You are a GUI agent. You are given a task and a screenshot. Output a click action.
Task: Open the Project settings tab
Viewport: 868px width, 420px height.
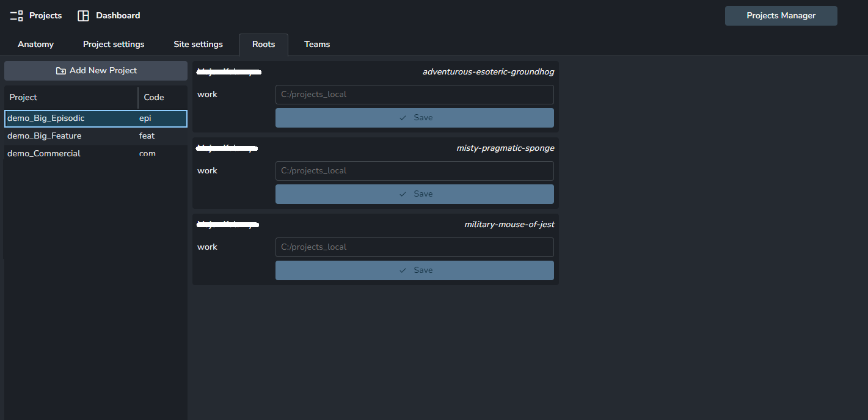coord(114,45)
